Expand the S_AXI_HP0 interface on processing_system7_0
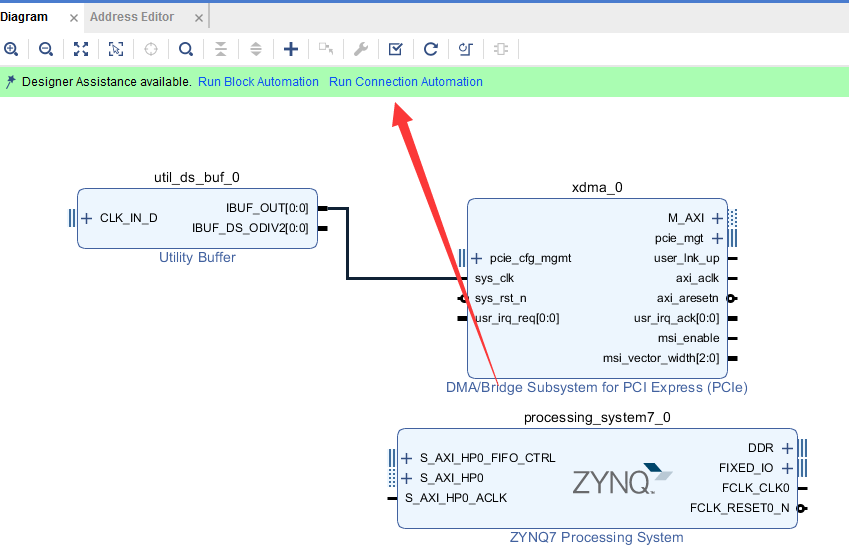Screen dimensions: 849x550 point(407,479)
